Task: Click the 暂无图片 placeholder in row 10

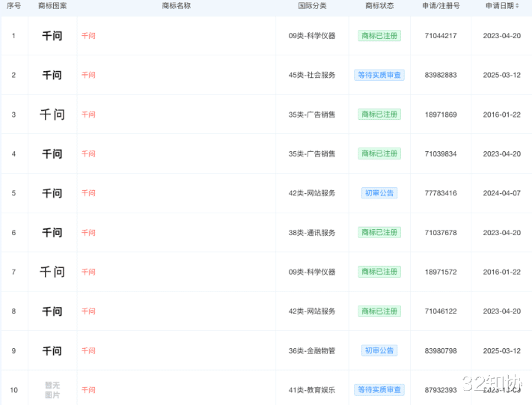Action: [x=52, y=390]
